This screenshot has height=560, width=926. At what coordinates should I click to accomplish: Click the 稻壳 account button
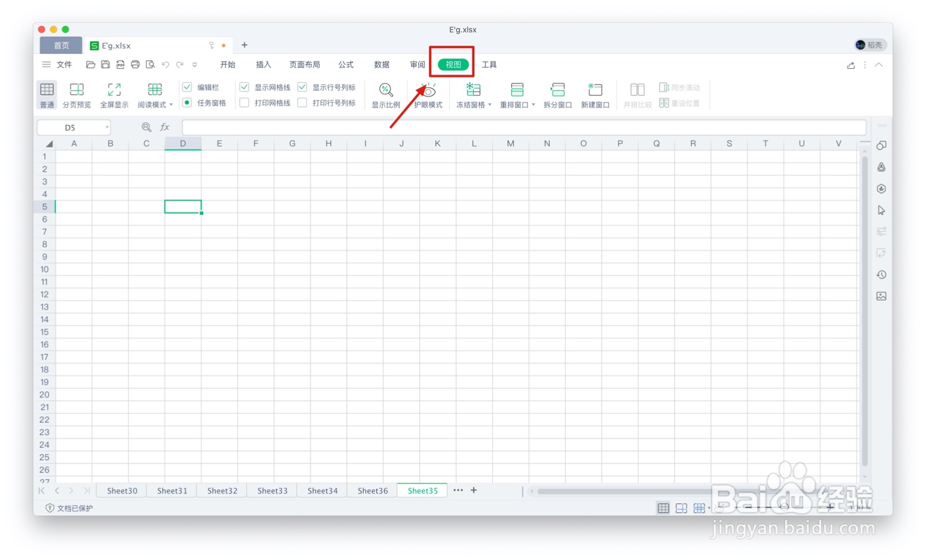[x=870, y=45]
